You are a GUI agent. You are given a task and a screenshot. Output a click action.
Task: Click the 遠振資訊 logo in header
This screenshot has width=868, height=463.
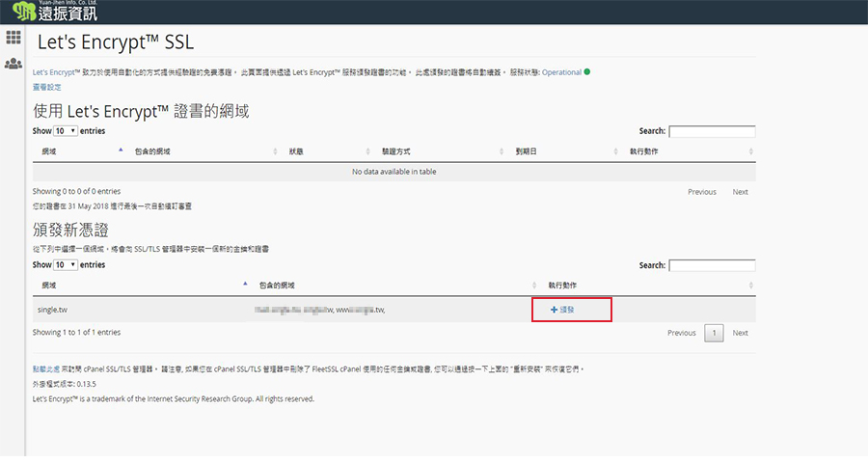(x=55, y=11)
